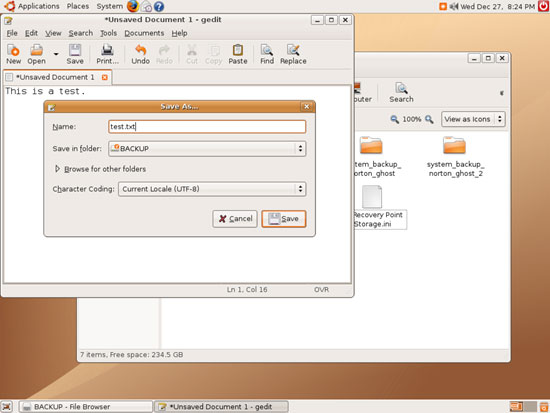Click Cancel in the Save As dialog
Screen dimensions: 550x413
point(235,219)
